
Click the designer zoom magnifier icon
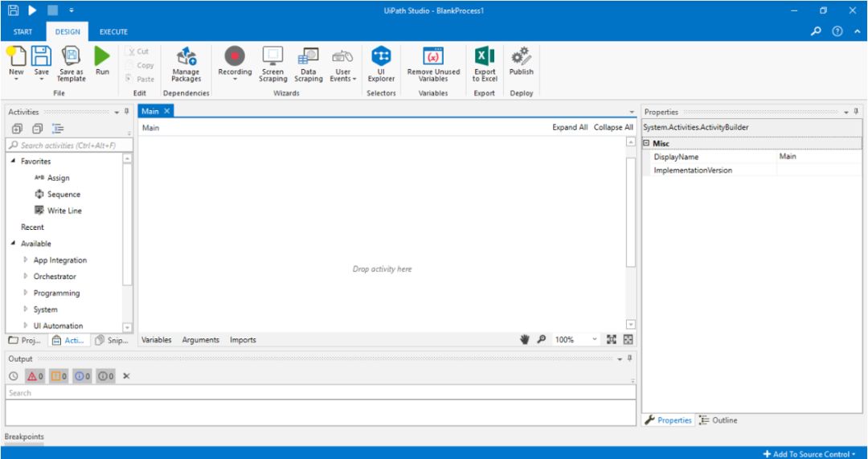click(x=542, y=340)
